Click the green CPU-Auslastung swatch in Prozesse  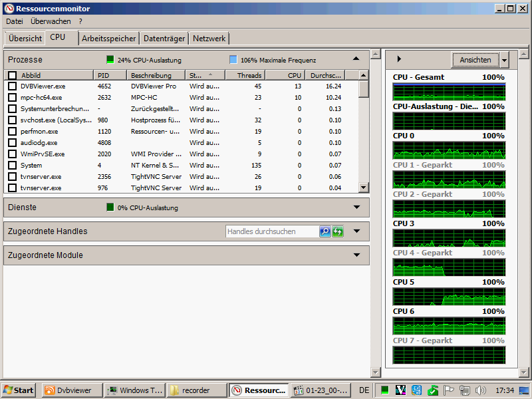[x=110, y=60]
